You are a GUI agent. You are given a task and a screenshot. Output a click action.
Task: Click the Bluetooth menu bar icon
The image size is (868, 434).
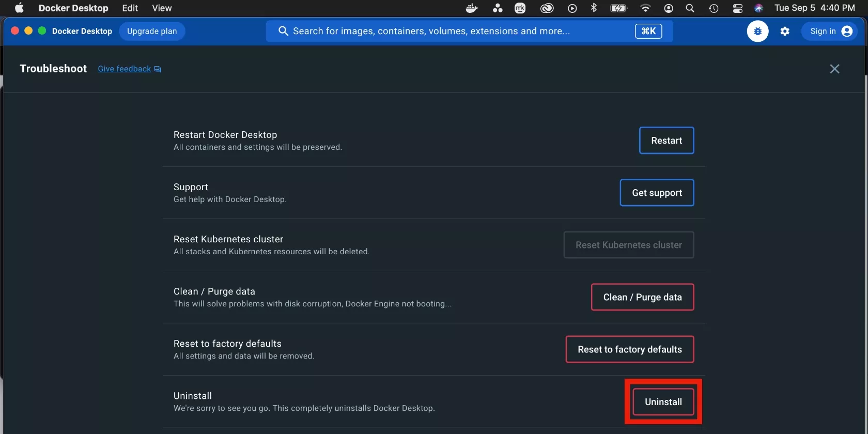(594, 8)
